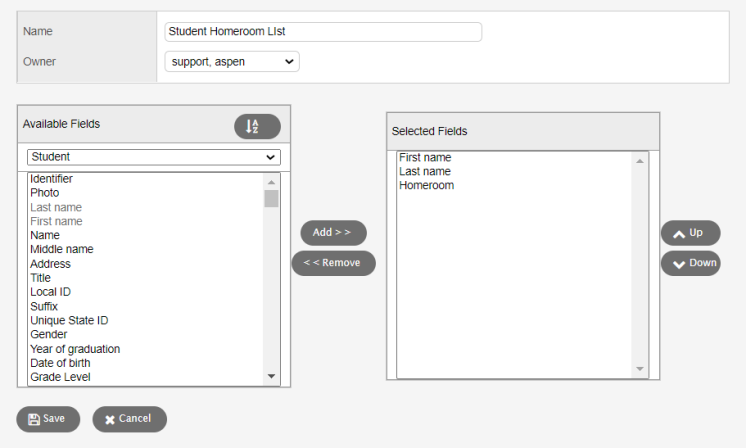This screenshot has width=746, height=448.
Task: Move the selected field Down
Action: coord(689,264)
